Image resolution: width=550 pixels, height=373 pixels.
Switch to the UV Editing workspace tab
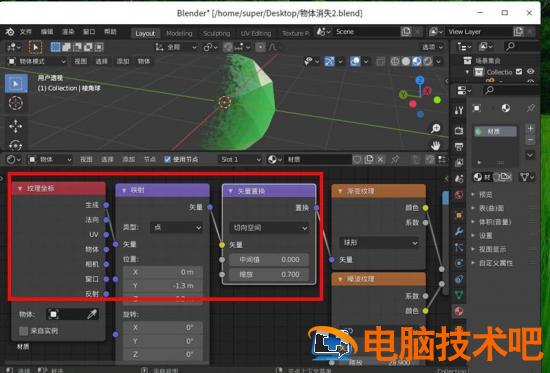click(256, 33)
